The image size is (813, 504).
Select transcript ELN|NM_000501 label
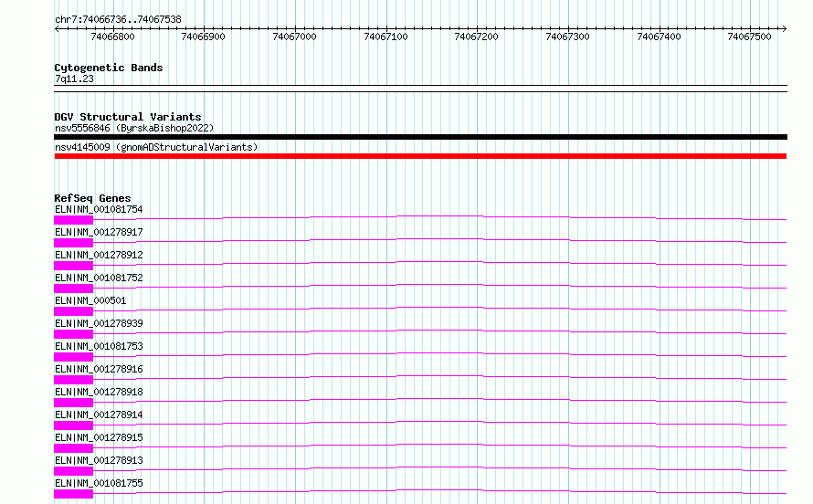click(x=90, y=300)
